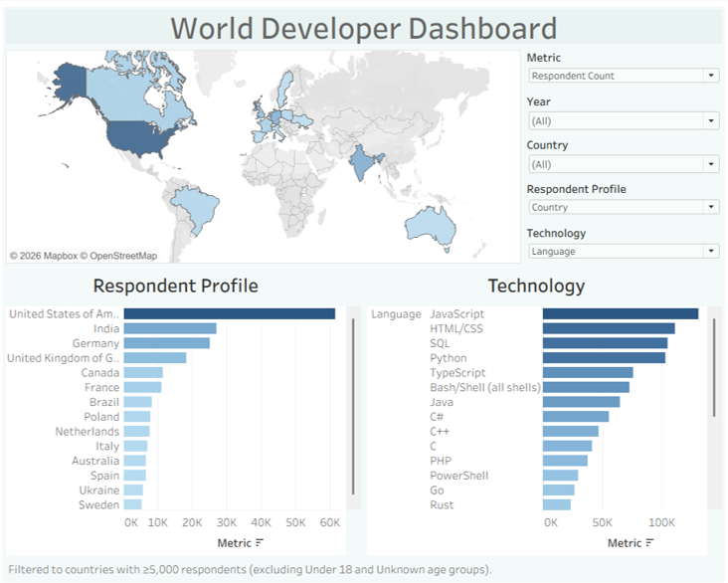Viewport: 728px width, 583px height.
Task: Click the Spain bar
Action: 134,476
